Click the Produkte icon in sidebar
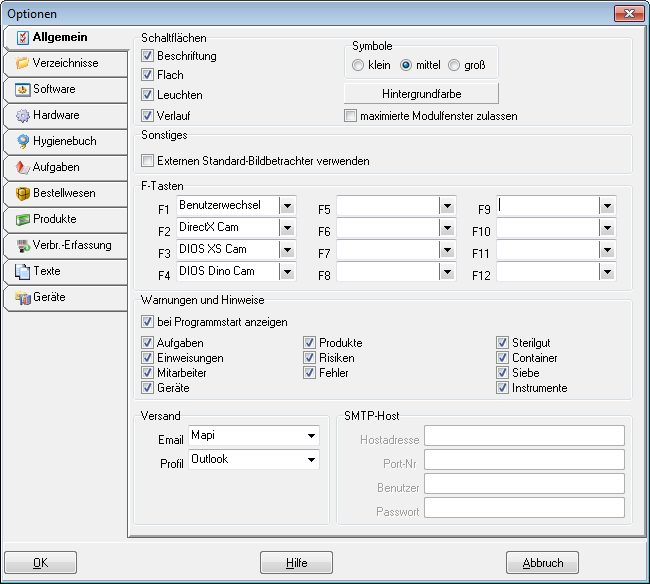Screen dimensions: 650x584 (x=22, y=219)
